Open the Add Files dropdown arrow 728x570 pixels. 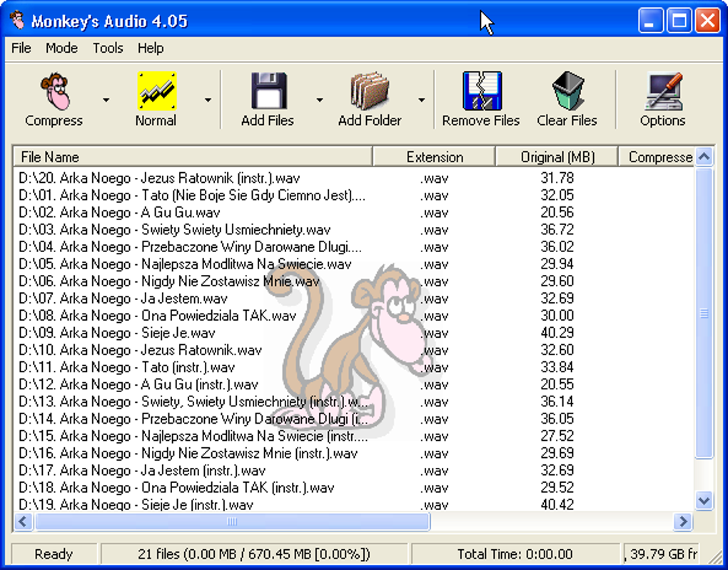point(319,100)
